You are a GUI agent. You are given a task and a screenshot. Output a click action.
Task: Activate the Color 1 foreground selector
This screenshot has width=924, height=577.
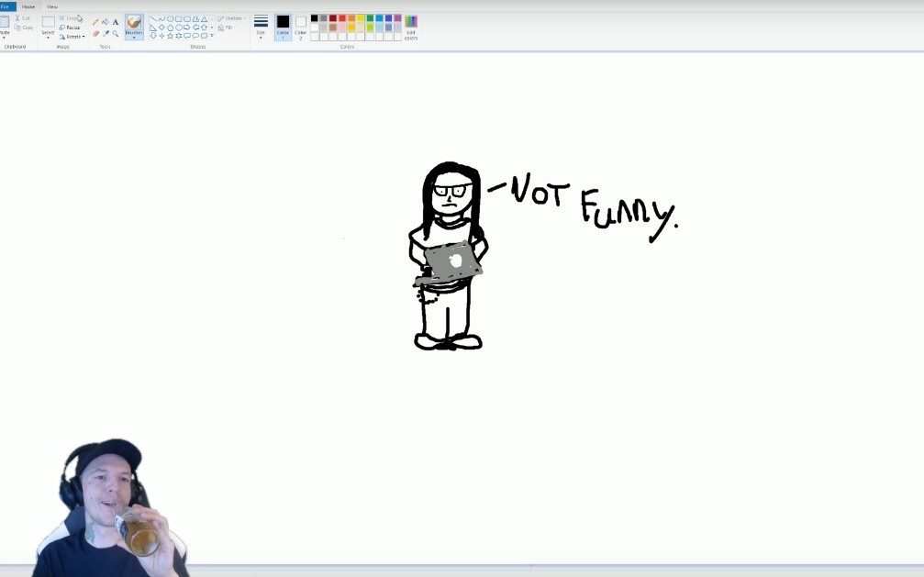pos(284,28)
